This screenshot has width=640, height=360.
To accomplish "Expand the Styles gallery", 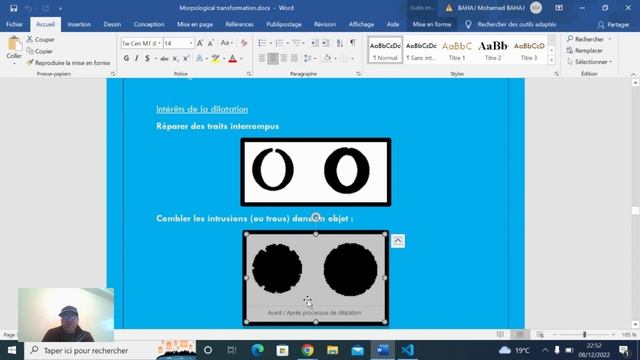I will (551, 60).
